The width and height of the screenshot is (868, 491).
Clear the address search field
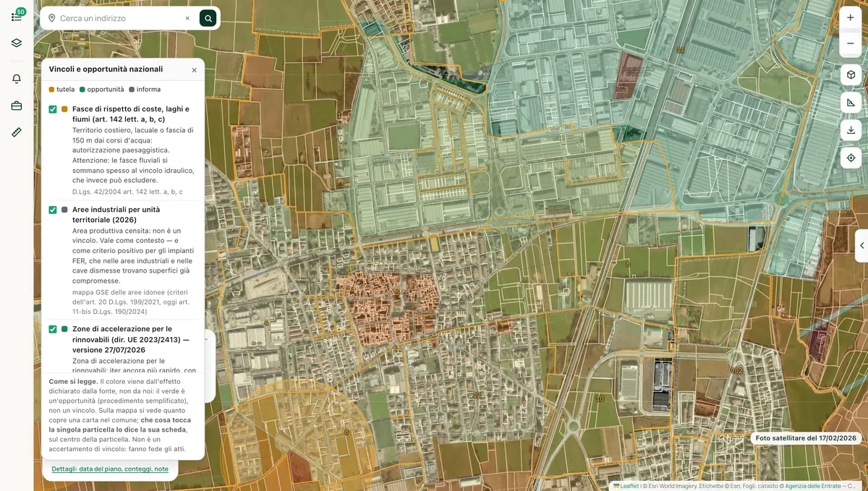point(187,18)
